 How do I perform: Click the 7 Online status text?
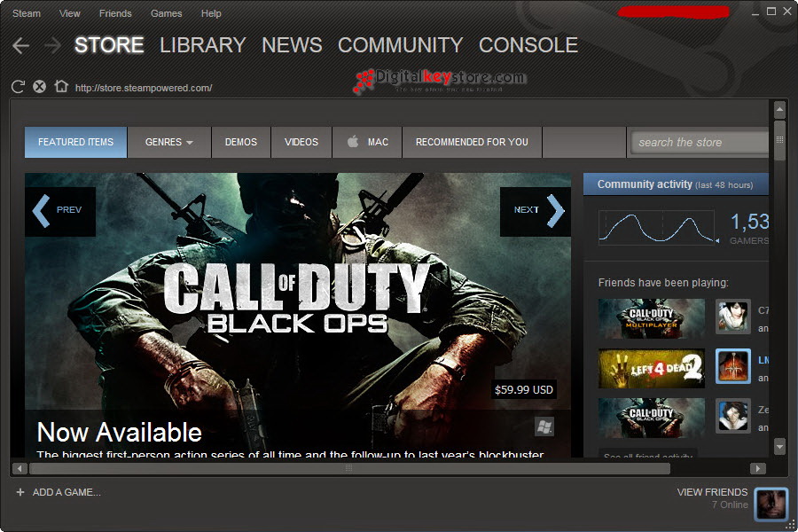point(730,505)
